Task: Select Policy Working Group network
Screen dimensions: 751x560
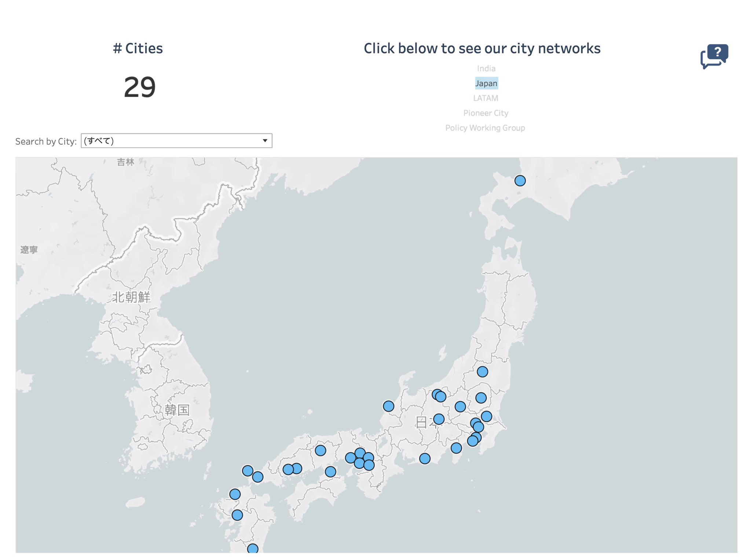Action: 485,128
